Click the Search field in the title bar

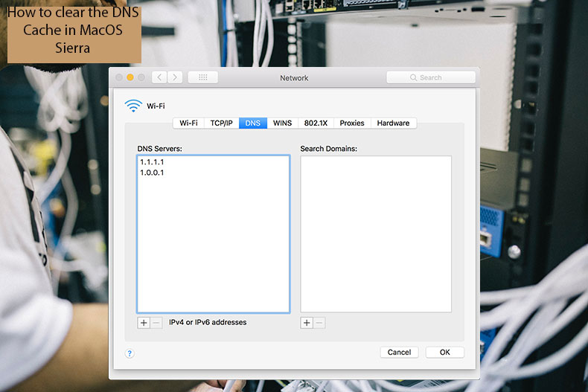[431, 77]
